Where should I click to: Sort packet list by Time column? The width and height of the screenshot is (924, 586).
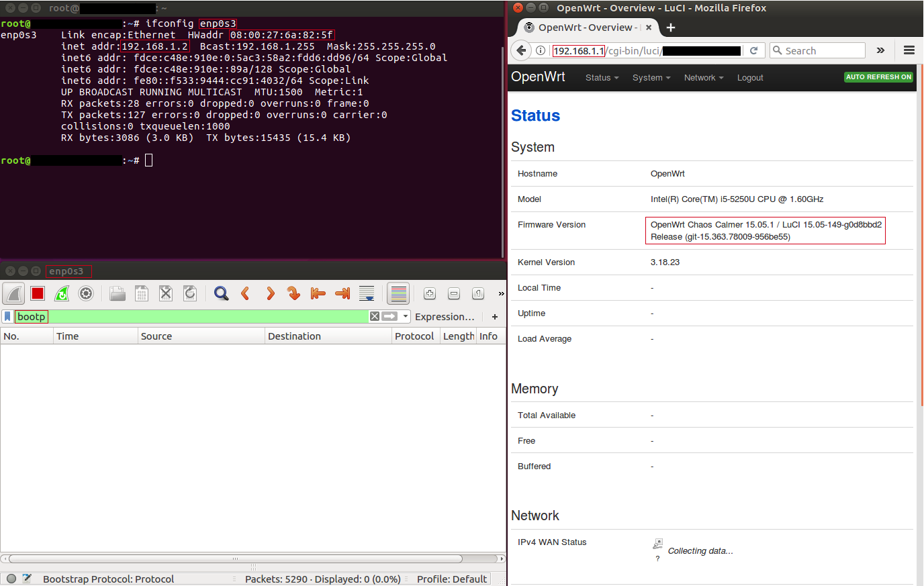coord(95,336)
